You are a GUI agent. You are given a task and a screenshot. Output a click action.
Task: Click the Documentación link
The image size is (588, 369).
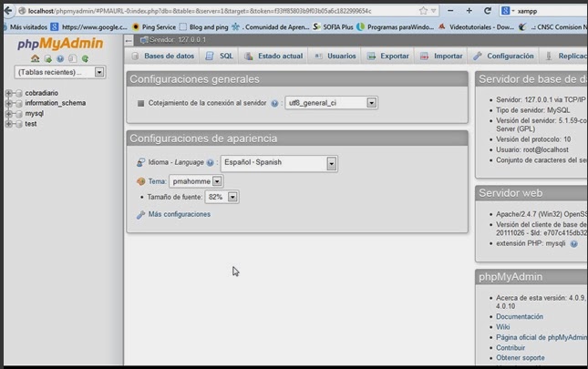[x=520, y=316]
